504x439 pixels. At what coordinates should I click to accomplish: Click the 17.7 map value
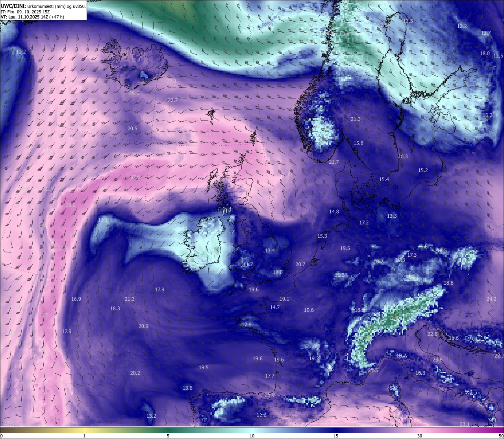pyautogui.click(x=269, y=376)
